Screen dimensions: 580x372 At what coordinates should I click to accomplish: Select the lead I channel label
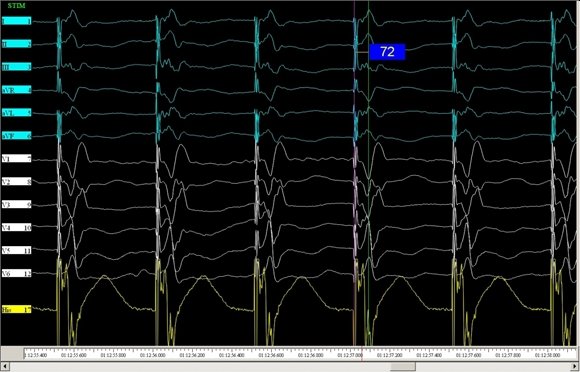(x=17, y=21)
